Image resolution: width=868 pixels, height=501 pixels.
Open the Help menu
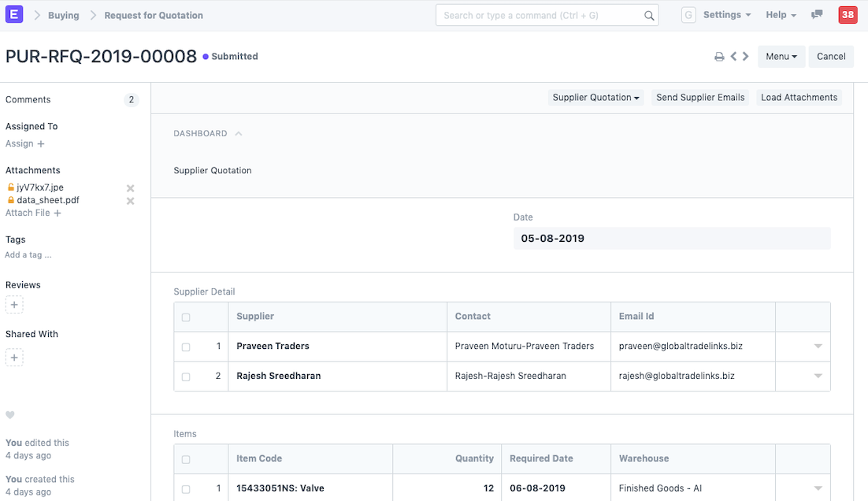click(x=781, y=15)
